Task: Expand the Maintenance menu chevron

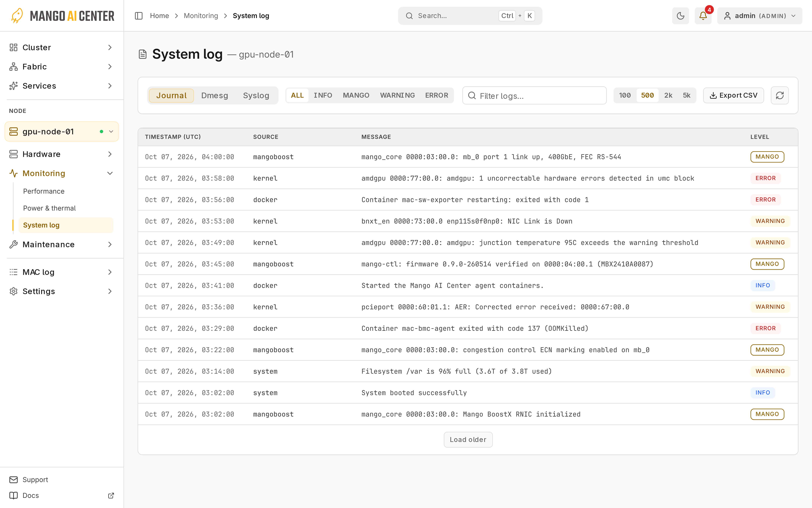Action: coord(110,244)
